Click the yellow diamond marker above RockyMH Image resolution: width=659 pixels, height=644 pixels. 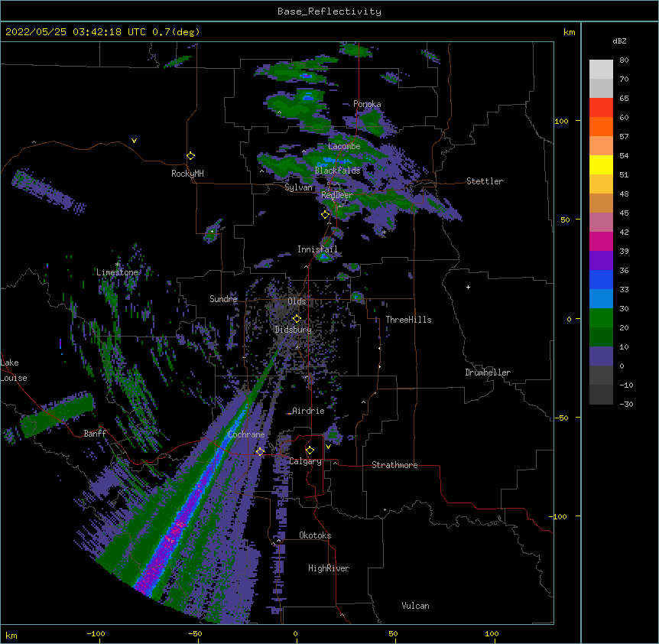[x=191, y=156]
